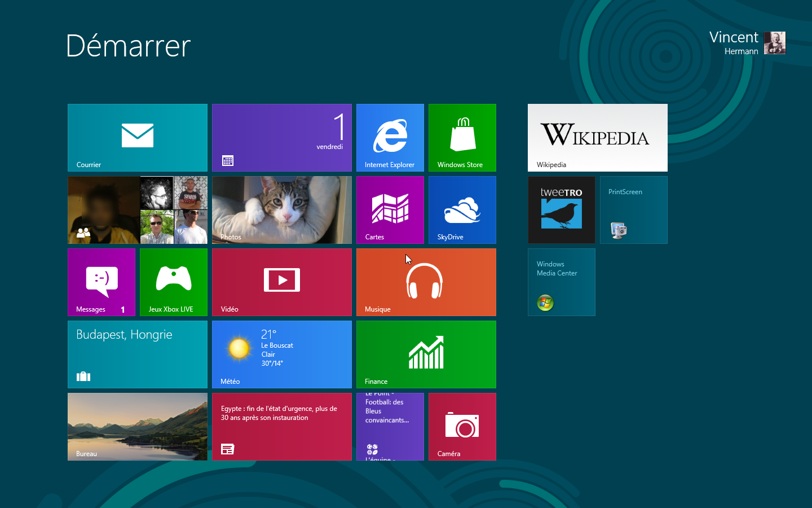Open the Wikipedia tile
The height and width of the screenshot is (508, 812).
(x=597, y=137)
